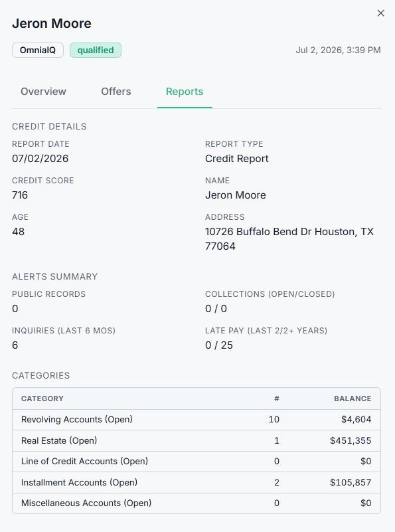Click the balance $105,857
The height and width of the screenshot is (532, 395).
[351, 482]
